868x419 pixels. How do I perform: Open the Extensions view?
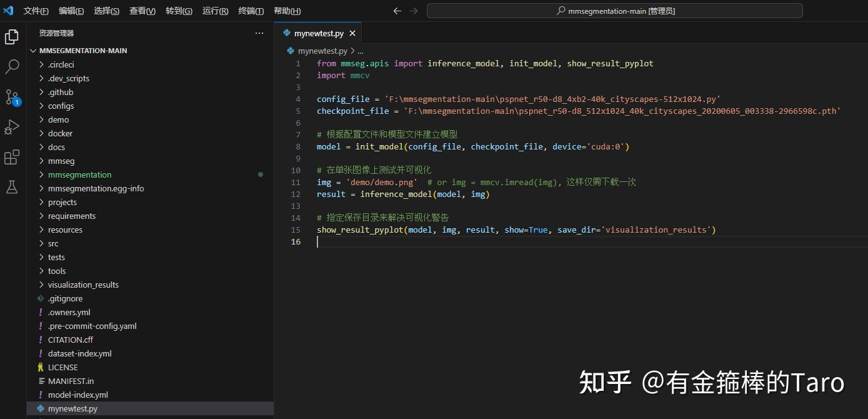click(12, 157)
